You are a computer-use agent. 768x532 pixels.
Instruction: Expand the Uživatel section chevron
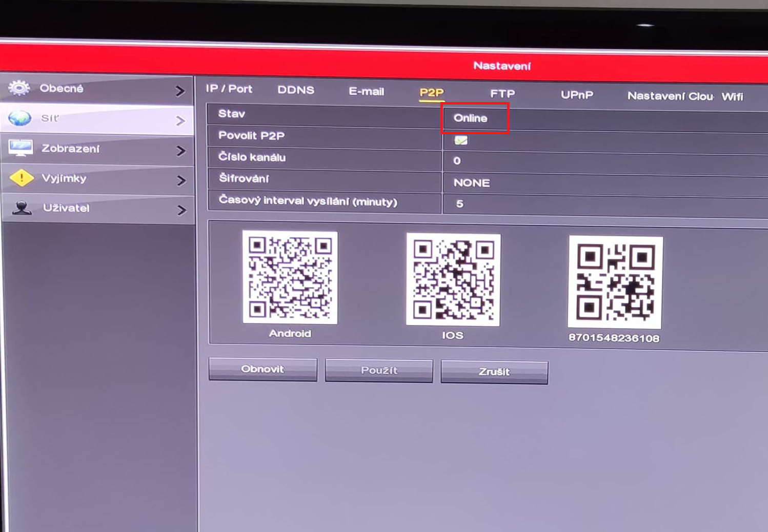click(181, 210)
